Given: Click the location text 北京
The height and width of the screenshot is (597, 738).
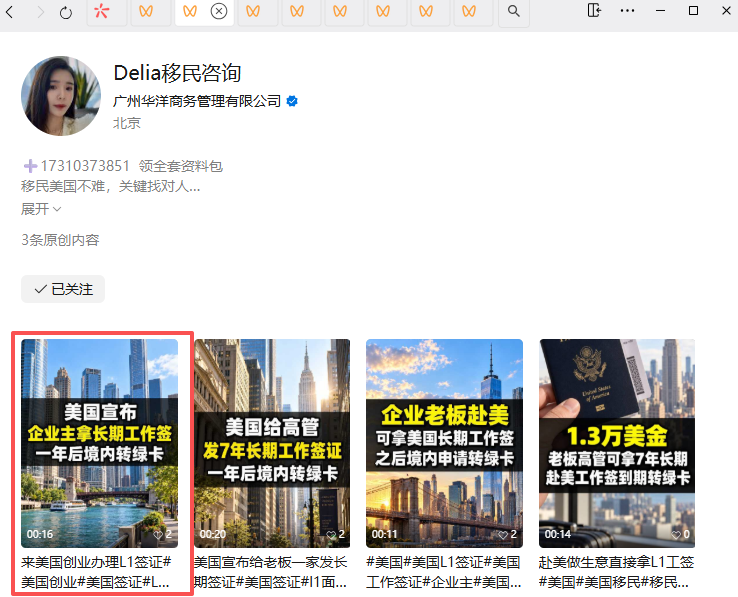Looking at the screenshot, I should coord(127,123).
